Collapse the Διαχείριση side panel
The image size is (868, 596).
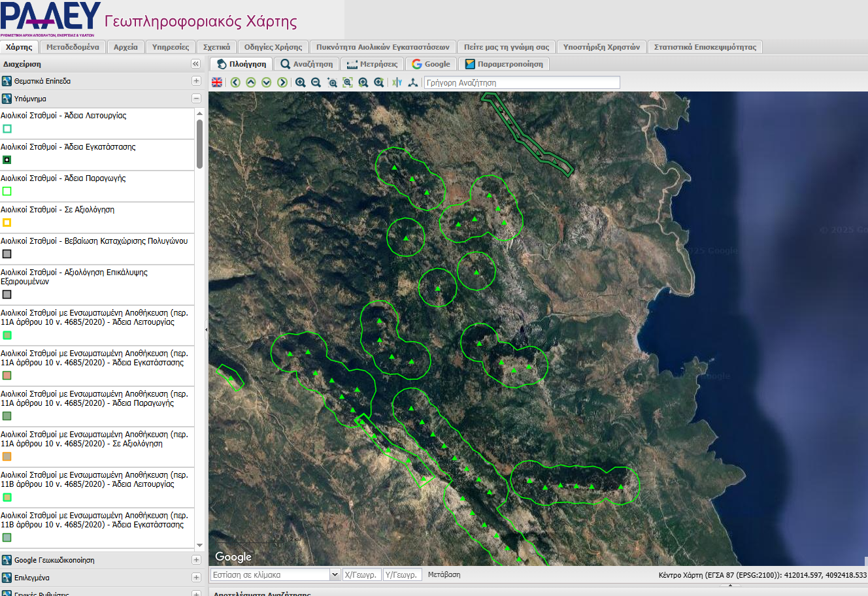[x=195, y=64]
